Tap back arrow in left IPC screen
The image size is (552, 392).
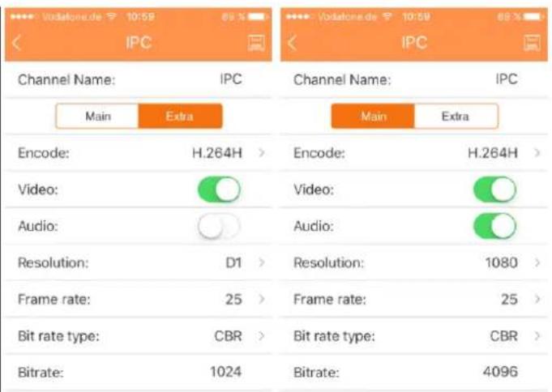(x=16, y=44)
